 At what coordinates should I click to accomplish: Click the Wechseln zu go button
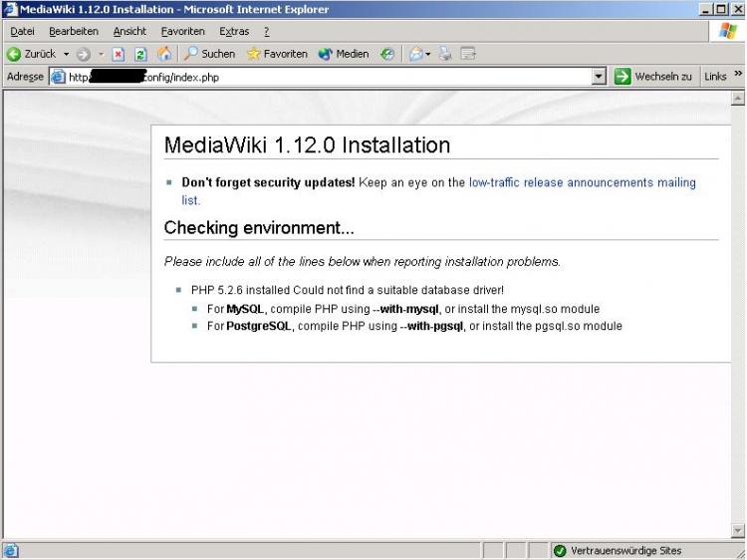653,77
